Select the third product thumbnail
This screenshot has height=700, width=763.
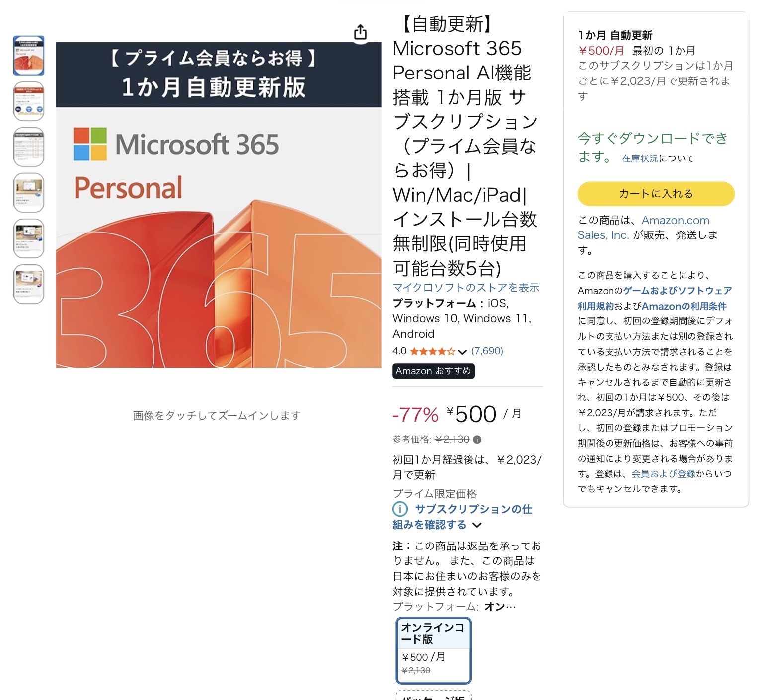click(29, 147)
